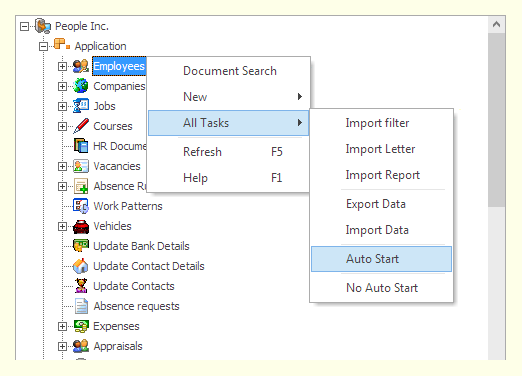This screenshot has height=376, width=522.
Task: Select the Vehicles tree label
Action: 112,226
